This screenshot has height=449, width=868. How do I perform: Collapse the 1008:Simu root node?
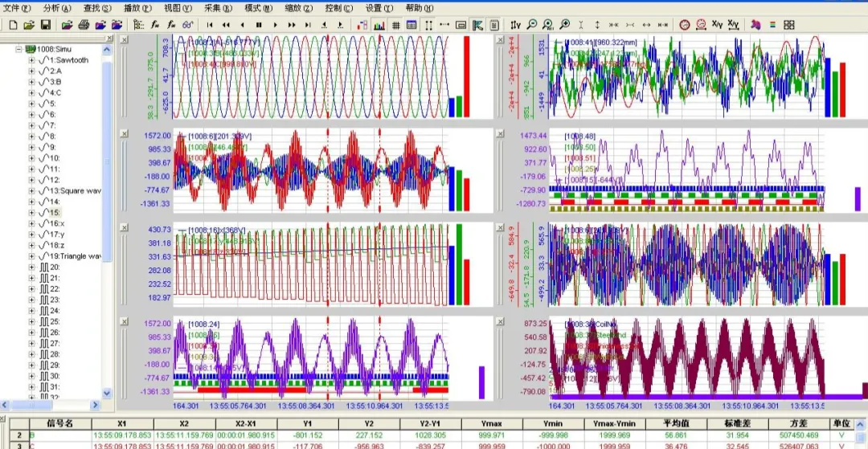pyautogui.click(x=18, y=49)
